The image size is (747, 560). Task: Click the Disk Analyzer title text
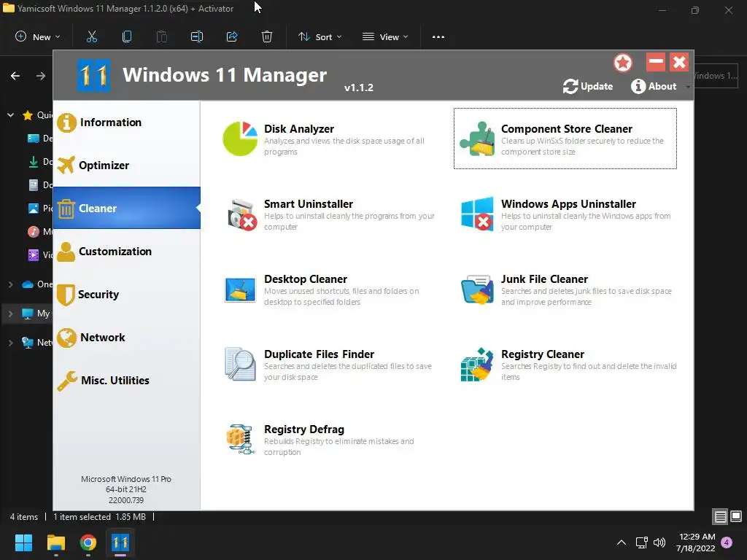(298, 128)
